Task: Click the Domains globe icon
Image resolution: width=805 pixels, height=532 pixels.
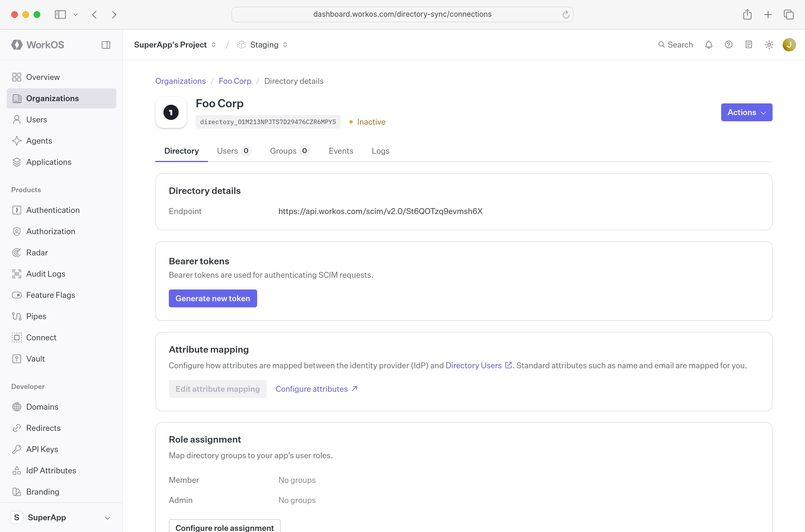Action: [16, 407]
